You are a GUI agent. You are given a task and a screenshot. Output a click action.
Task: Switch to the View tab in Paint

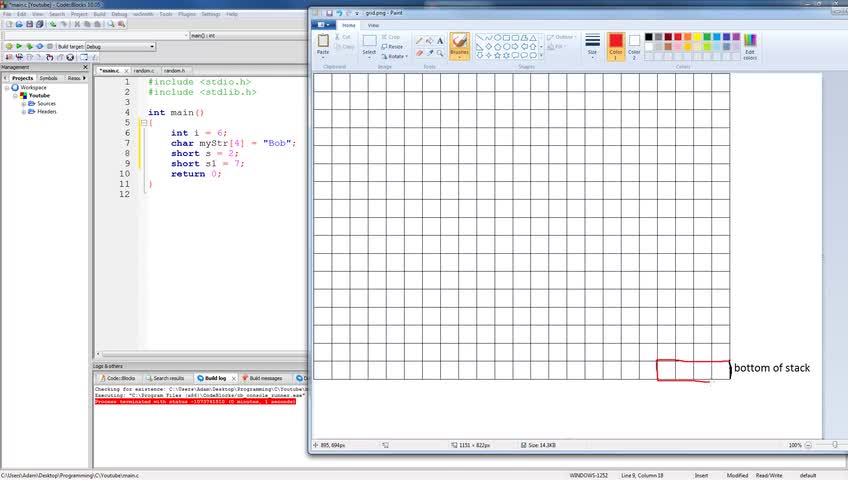pos(373,25)
